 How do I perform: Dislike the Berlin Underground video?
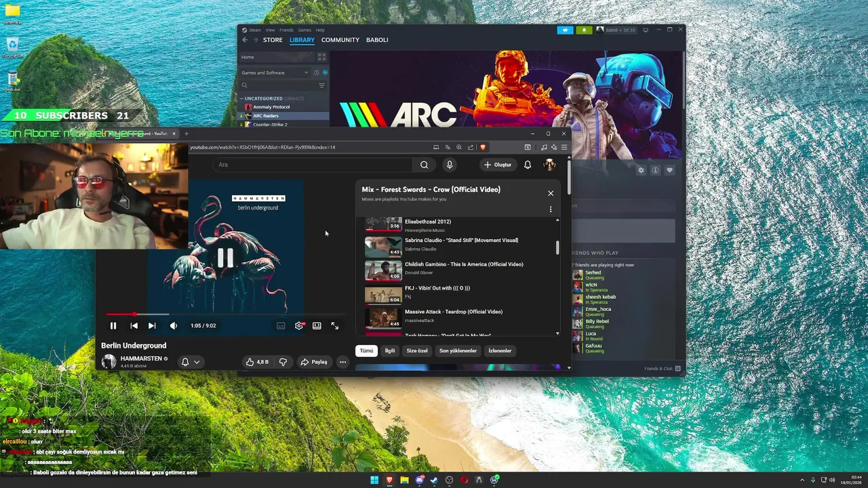click(x=283, y=362)
